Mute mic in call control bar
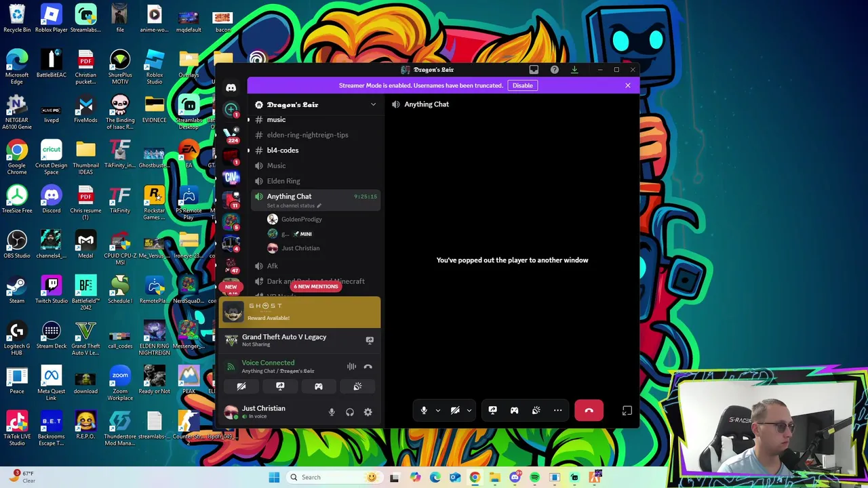The width and height of the screenshot is (868, 488). 424,411
